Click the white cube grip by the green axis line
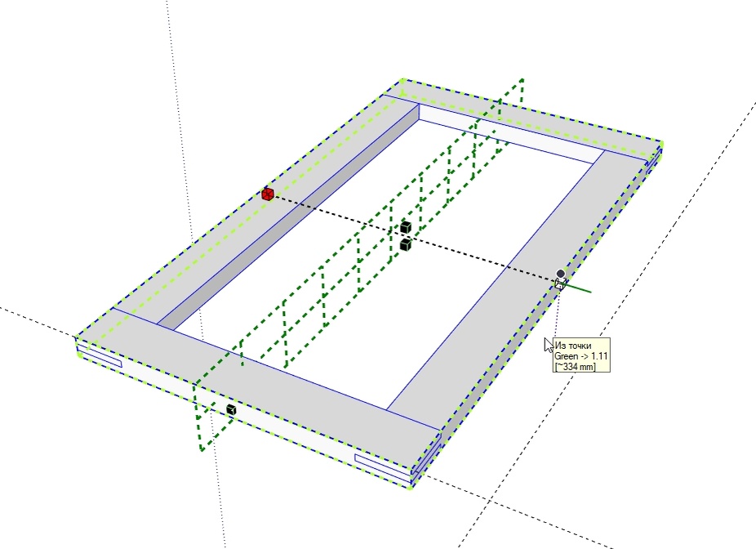756x549 pixels. click(560, 284)
